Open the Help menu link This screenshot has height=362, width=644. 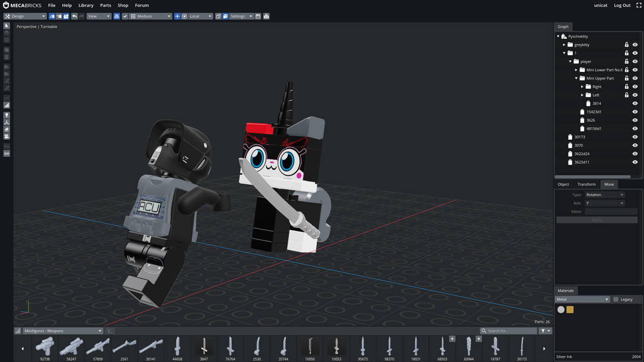click(x=67, y=5)
